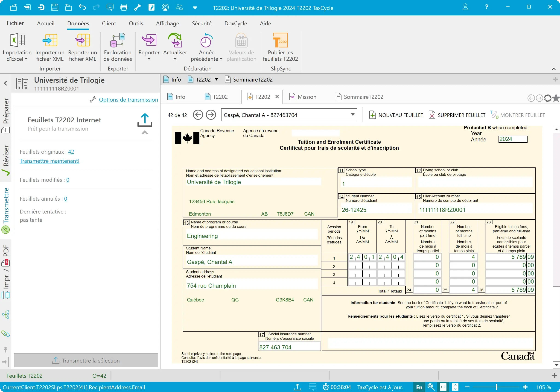Go to previous slip arrow
Image resolution: width=560 pixels, height=392 pixels.
pos(198,115)
